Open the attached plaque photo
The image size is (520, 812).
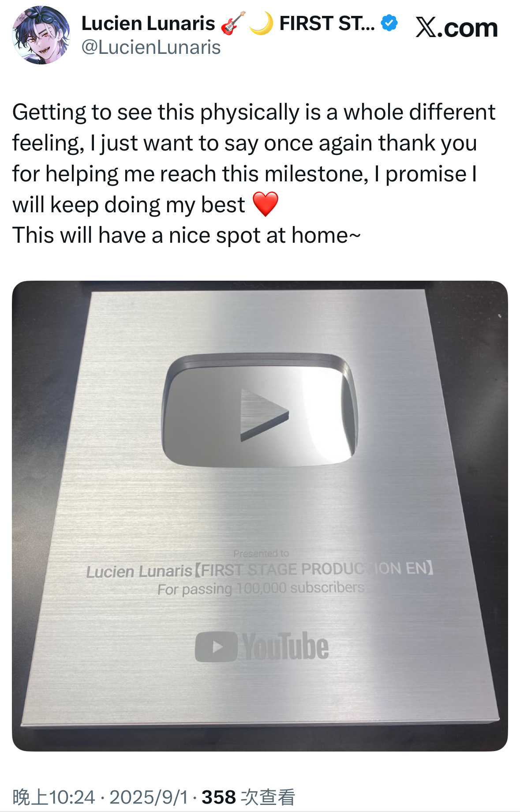coord(260,516)
